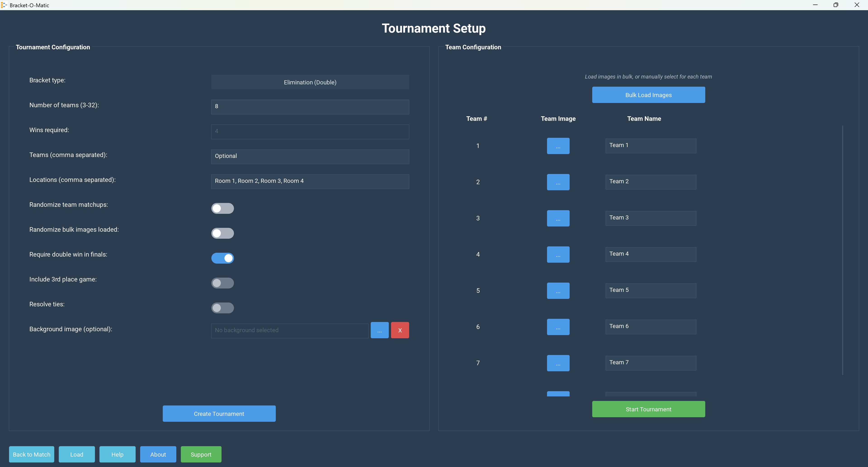Open image picker for Team 2
Screen dimensions: 868x467
(558, 182)
